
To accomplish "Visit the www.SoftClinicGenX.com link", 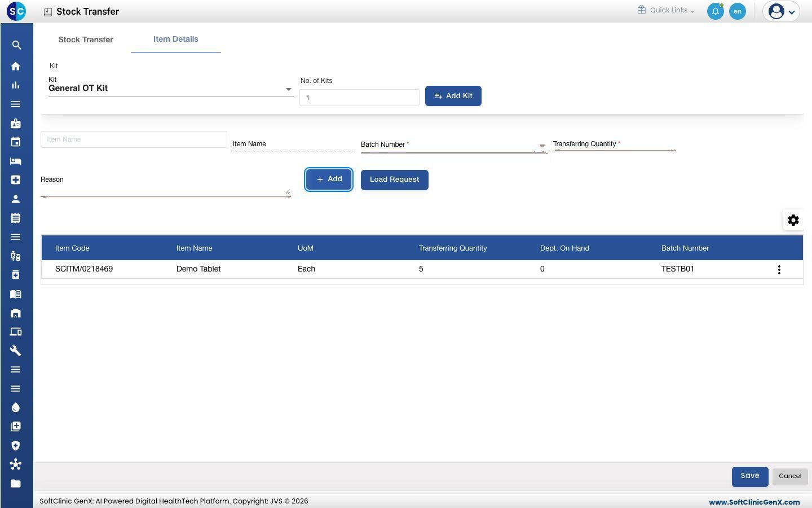I will 754,502.
